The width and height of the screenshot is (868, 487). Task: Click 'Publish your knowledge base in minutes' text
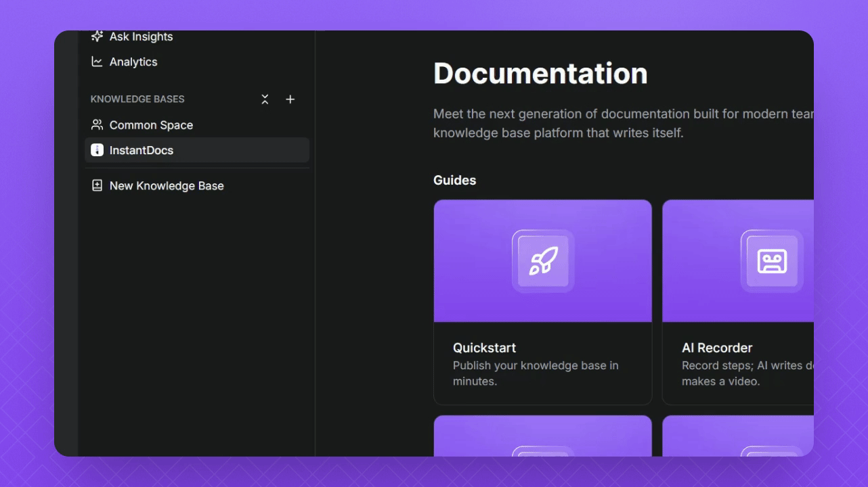536,373
